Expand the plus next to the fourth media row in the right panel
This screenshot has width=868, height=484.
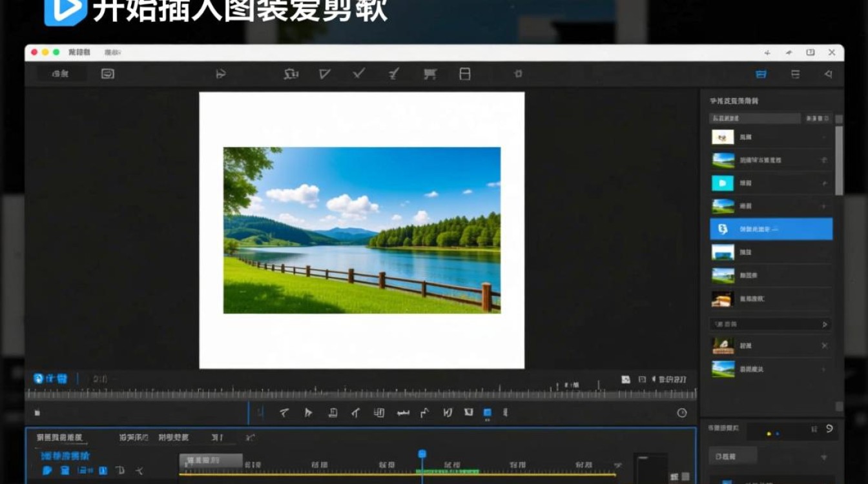tap(825, 206)
